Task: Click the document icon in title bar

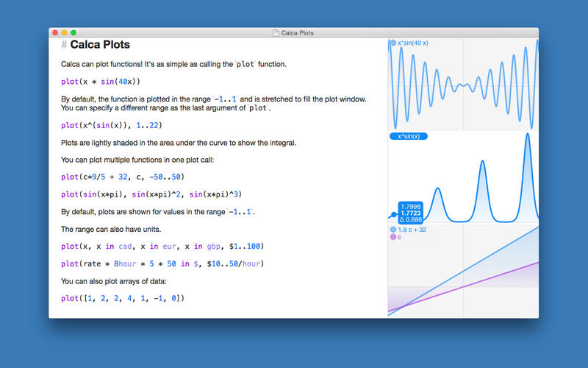Action: (276, 32)
